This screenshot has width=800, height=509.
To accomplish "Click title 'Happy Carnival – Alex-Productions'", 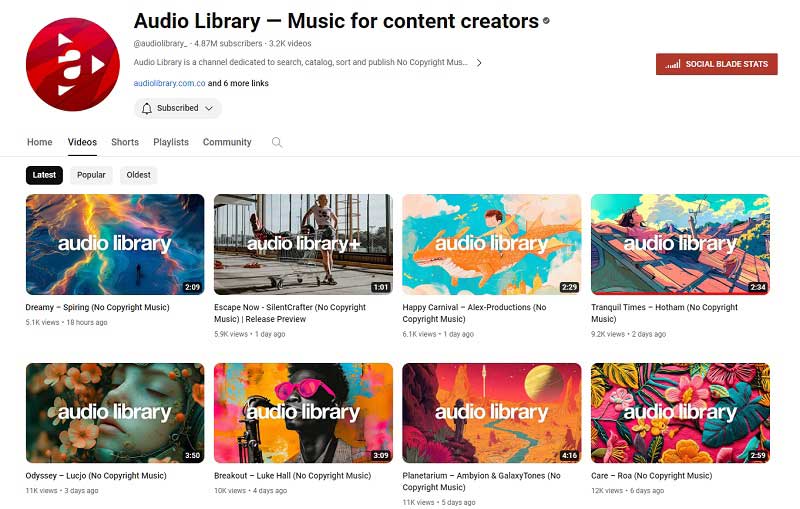I will [x=474, y=313].
